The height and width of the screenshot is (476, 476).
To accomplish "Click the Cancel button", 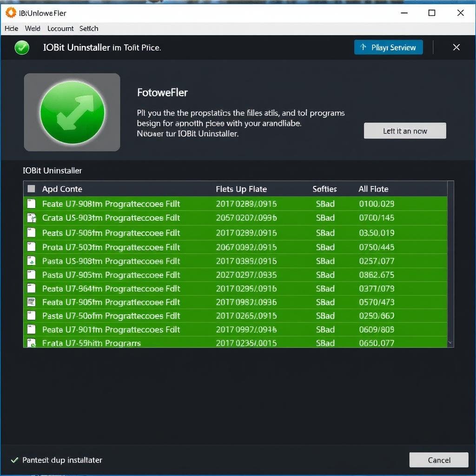I will [439, 460].
